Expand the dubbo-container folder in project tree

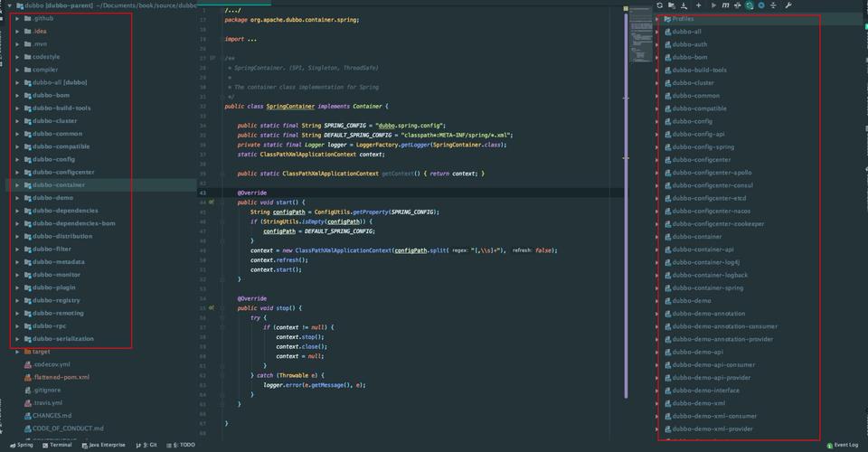(x=18, y=185)
